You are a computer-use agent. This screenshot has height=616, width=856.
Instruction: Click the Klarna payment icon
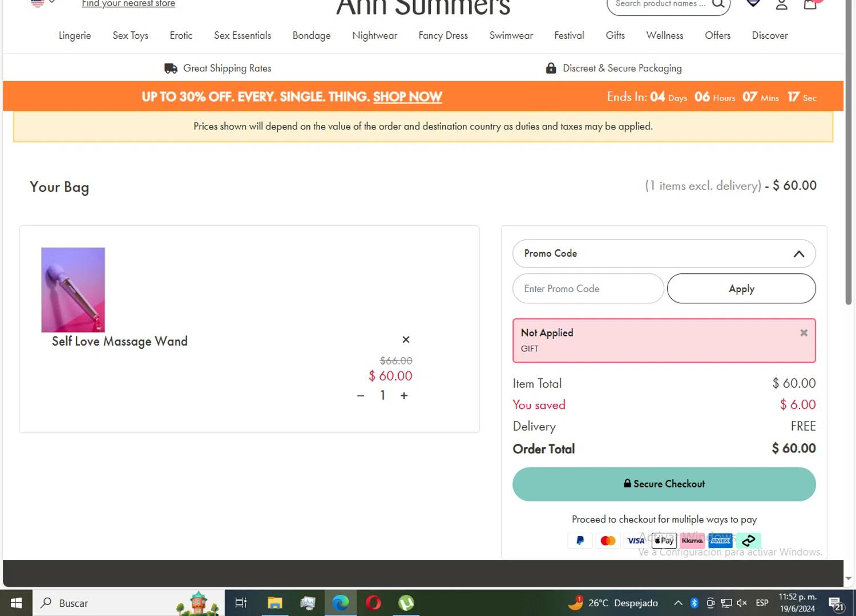692,540
